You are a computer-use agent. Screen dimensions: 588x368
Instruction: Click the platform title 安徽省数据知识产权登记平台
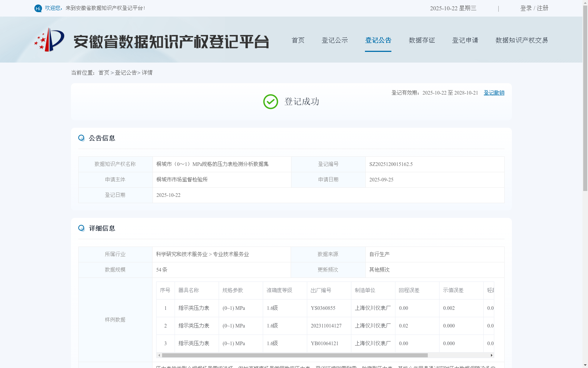click(171, 42)
